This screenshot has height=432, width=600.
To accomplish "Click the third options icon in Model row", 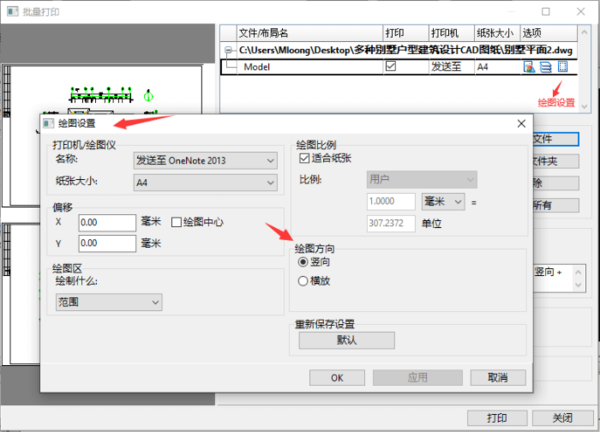I will [x=562, y=67].
